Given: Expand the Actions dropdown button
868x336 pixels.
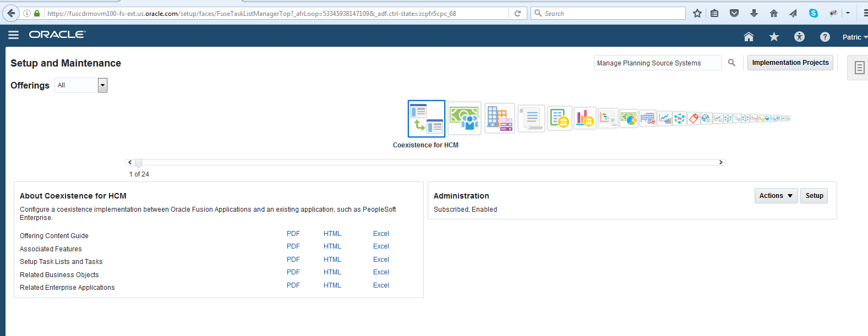Looking at the screenshot, I should pyautogui.click(x=776, y=196).
